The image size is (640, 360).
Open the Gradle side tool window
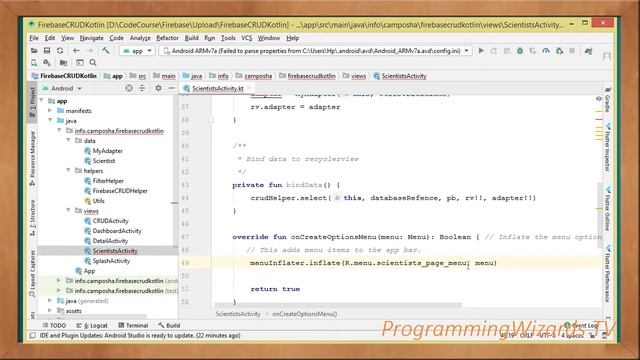click(607, 100)
